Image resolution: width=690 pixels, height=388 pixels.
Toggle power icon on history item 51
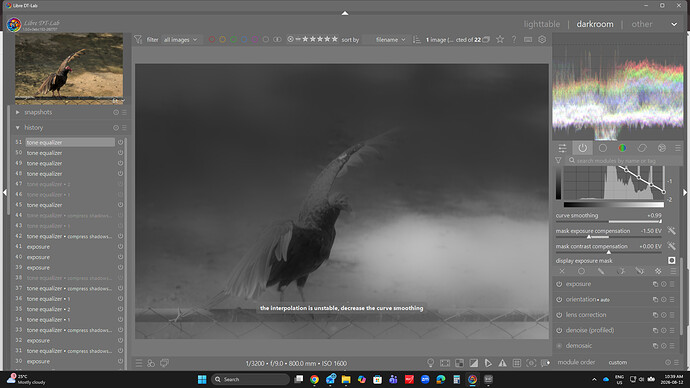pos(120,142)
